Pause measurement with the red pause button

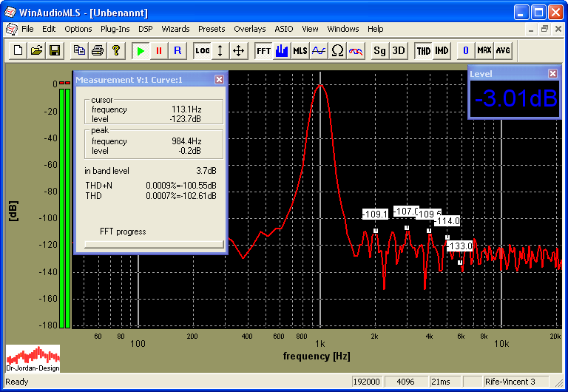click(158, 50)
